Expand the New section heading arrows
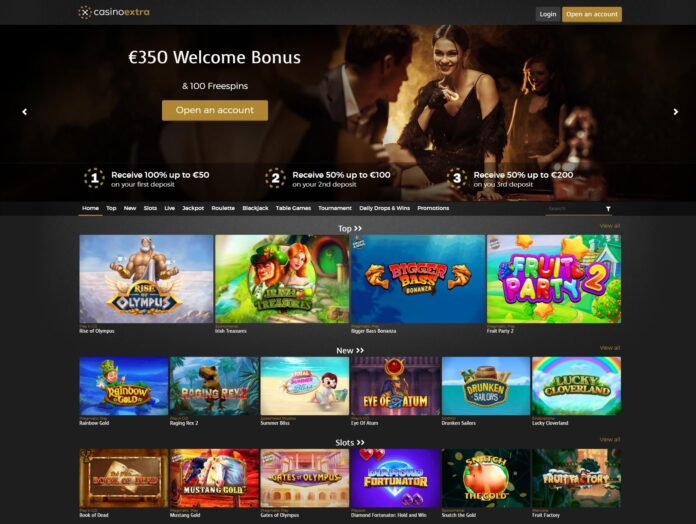 click(360, 351)
